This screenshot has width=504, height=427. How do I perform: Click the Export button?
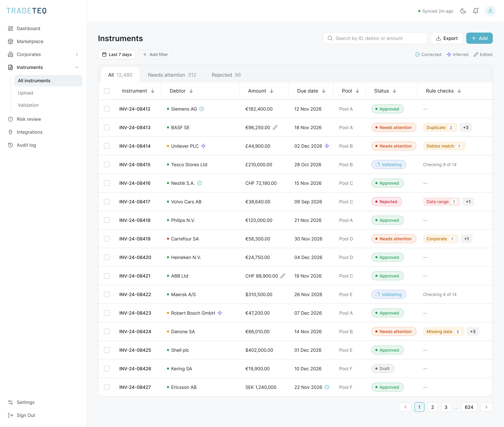(x=447, y=38)
